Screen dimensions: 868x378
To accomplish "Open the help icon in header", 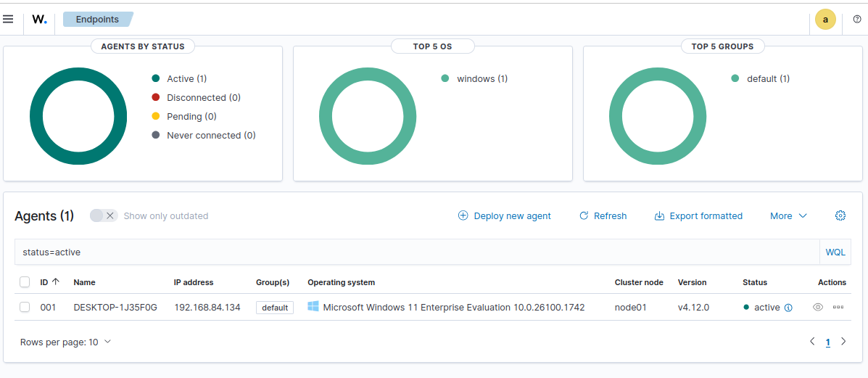I will tap(857, 20).
